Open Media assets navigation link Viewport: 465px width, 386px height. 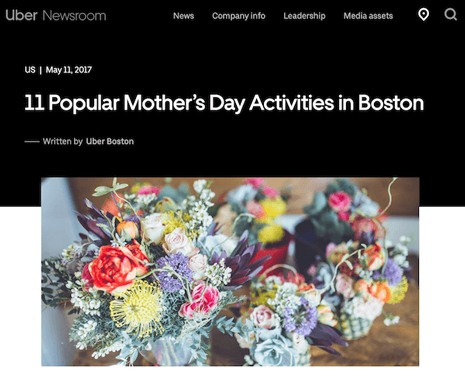pos(368,16)
